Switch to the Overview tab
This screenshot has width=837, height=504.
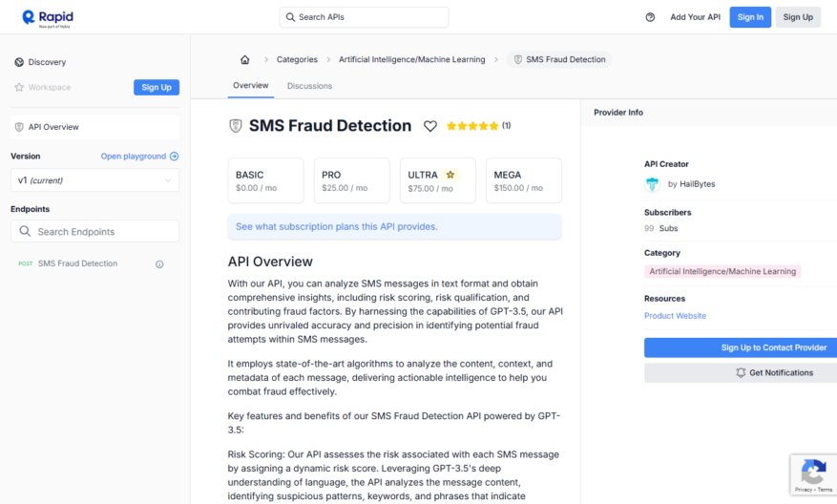[x=251, y=85]
